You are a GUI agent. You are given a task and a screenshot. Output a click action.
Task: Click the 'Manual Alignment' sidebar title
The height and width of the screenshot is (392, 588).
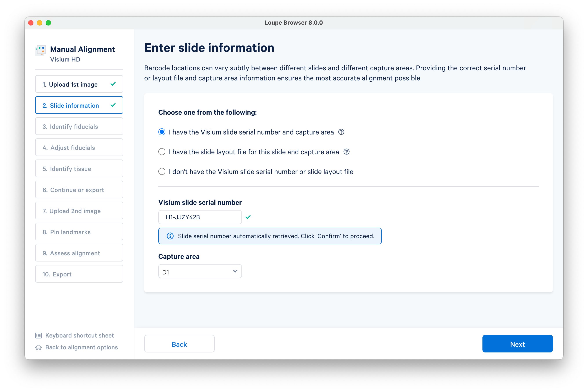[x=82, y=49]
